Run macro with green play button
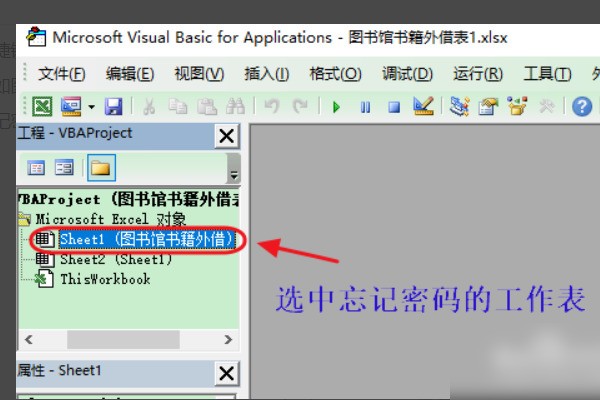600x400 pixels. tap(336, 107)
